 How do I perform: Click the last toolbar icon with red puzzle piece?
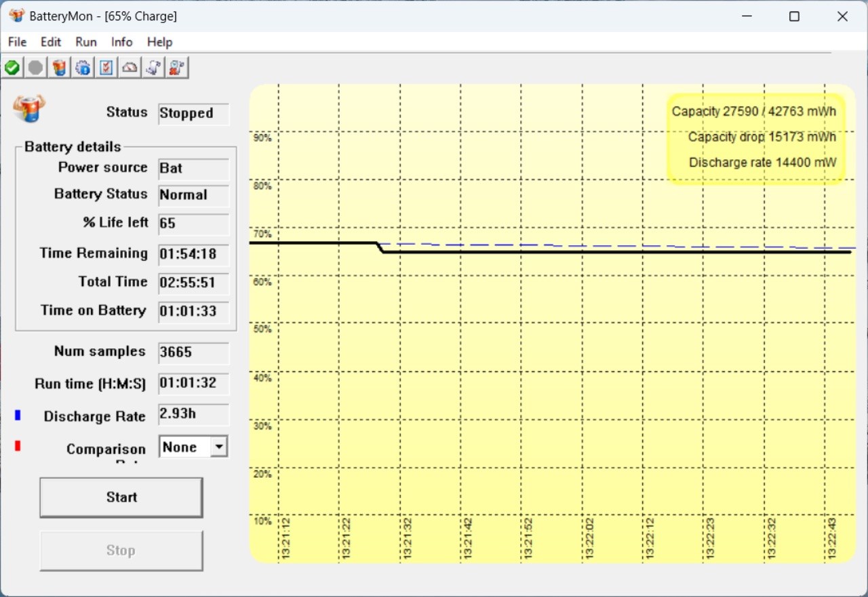pos(177,68)
